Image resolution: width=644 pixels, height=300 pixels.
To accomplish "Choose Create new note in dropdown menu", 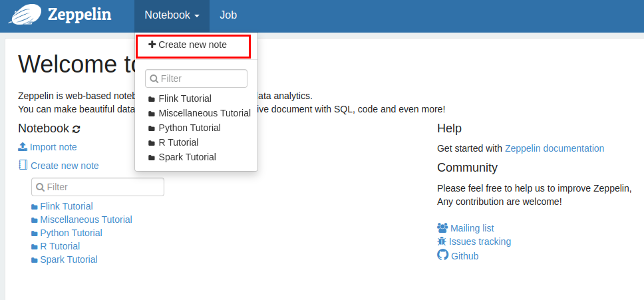I will click(x=193, y=45).
